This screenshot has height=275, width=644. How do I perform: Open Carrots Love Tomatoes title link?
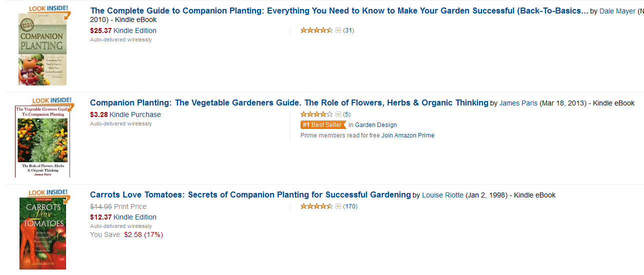[250, 195]
